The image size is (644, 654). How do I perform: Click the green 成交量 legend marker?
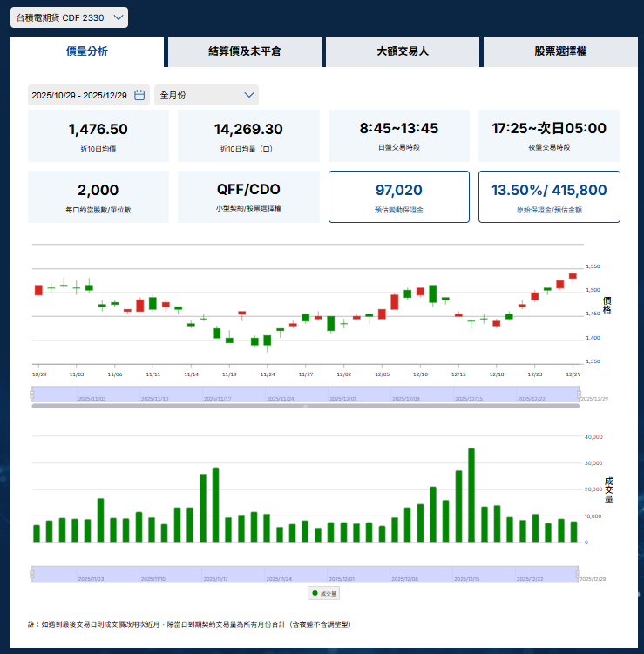(x=315, y=592)
